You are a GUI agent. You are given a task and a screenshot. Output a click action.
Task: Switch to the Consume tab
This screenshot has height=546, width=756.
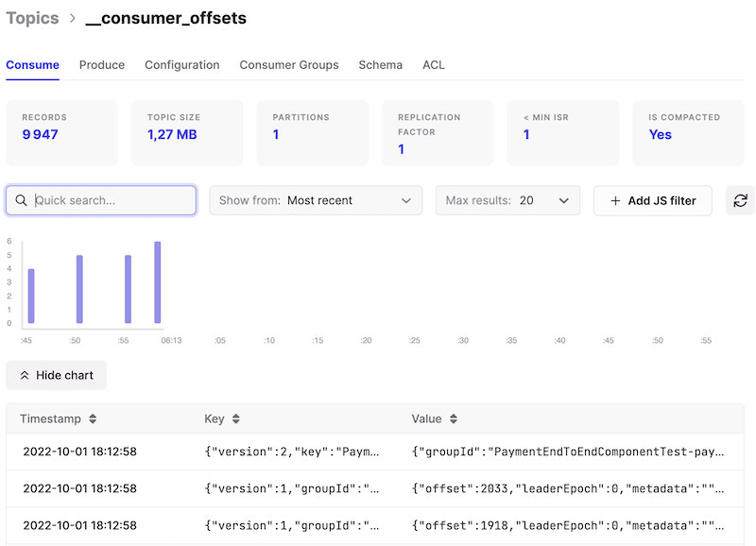coord(32,65)
